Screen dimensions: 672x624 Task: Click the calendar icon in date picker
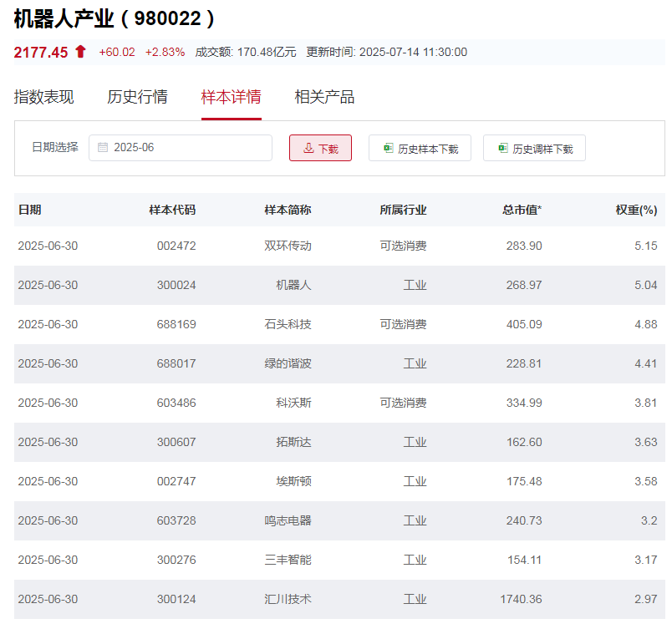coord(103,147)
